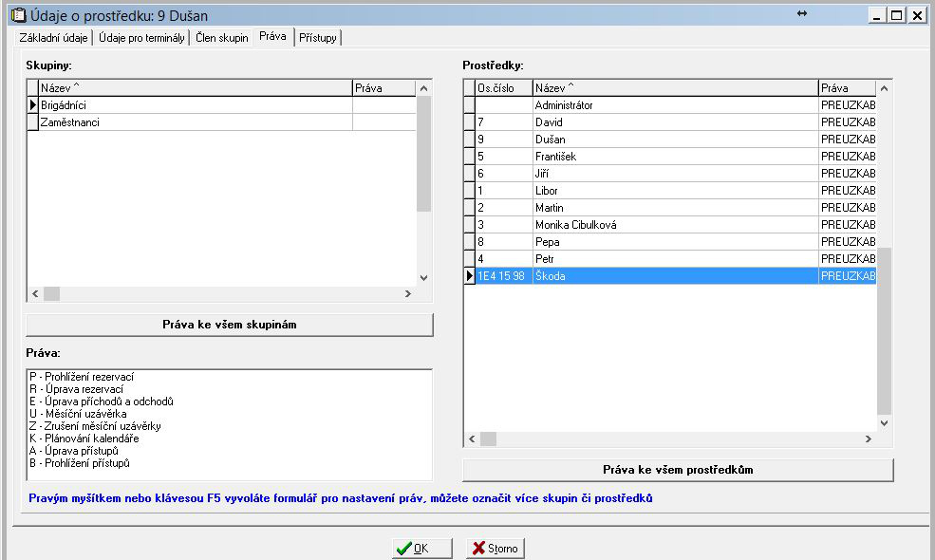Open the Údaje pro terminály tab
This screenshot has width=935, height=560.
[x=141, y=38]
